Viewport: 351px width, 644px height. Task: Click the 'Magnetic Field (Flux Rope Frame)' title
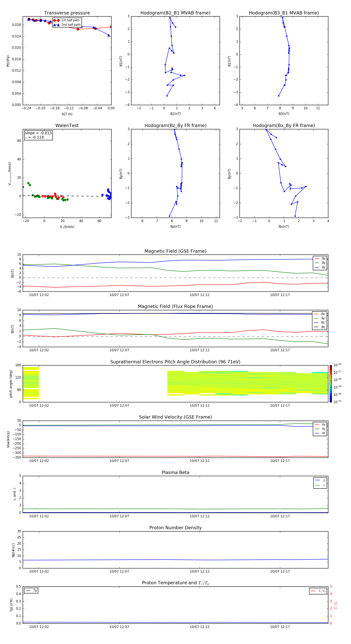pyautogui.click(x=175, y=307)
